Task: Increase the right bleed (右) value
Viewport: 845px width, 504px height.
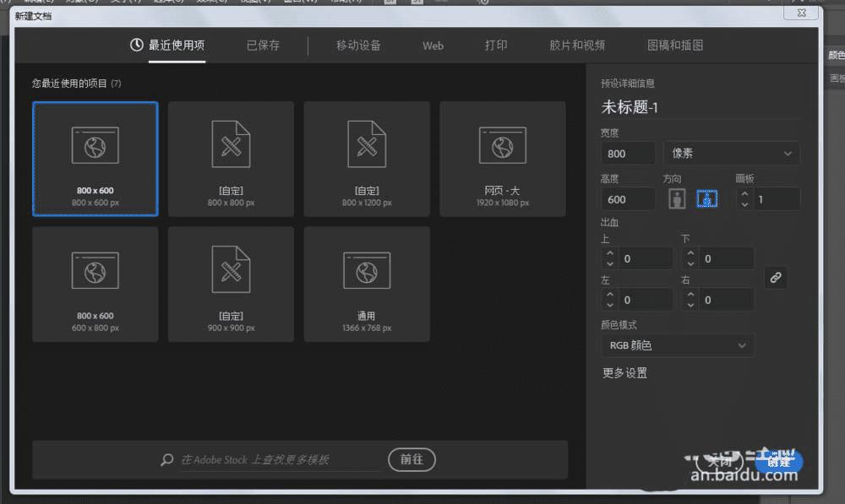Action: [691, 295]
